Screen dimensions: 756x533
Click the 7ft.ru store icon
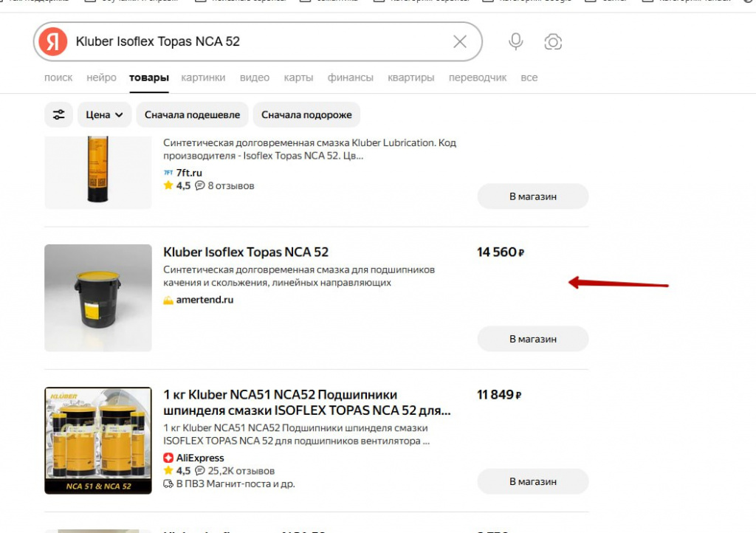tap(168, 173)
